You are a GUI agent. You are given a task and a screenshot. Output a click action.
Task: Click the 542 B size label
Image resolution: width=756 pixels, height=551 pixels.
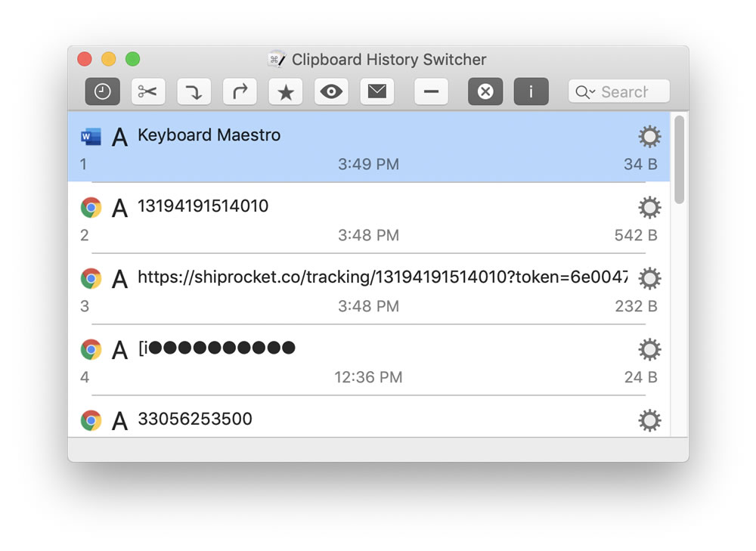coord(636,235)
